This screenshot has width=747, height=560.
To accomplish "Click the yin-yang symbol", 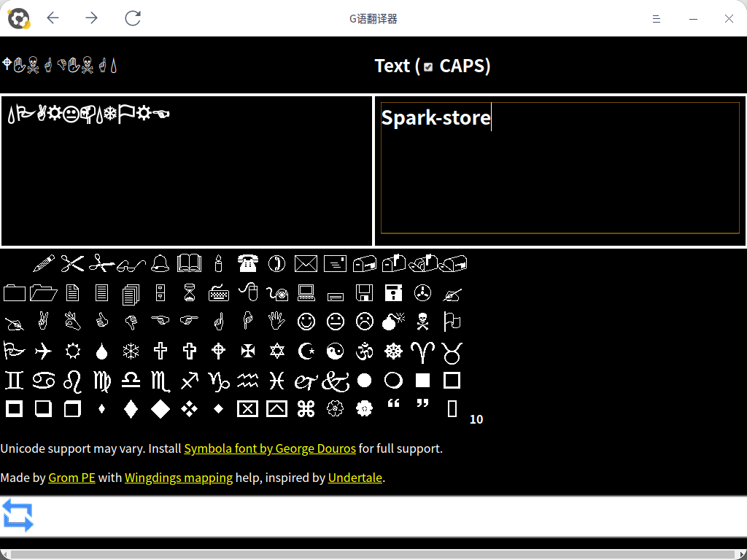I will [x=335, y=351].
